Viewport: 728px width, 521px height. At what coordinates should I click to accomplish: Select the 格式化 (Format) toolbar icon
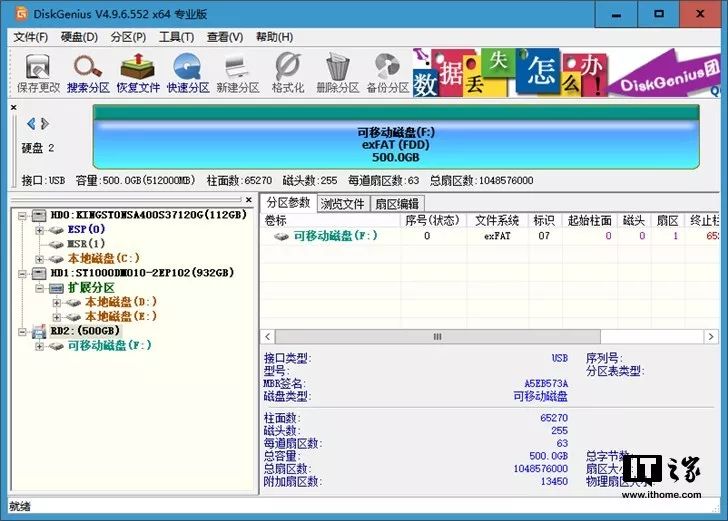(x=288, y=72)
